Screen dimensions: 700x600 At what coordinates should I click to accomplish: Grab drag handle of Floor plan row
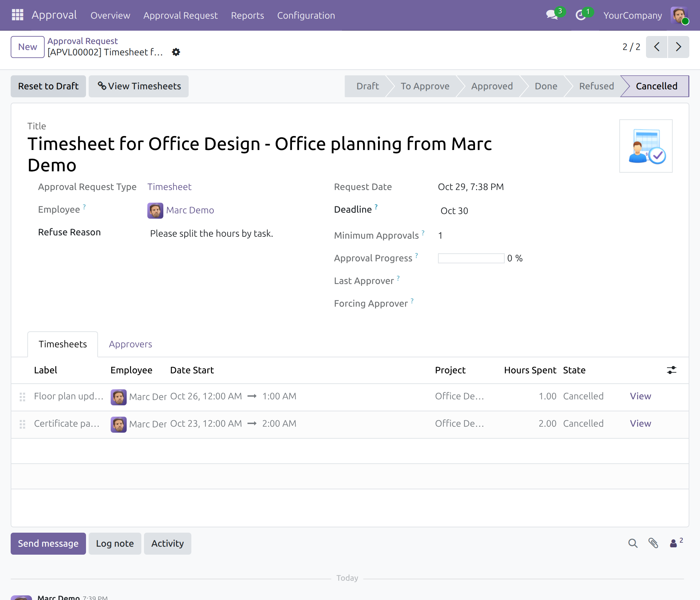22,397
